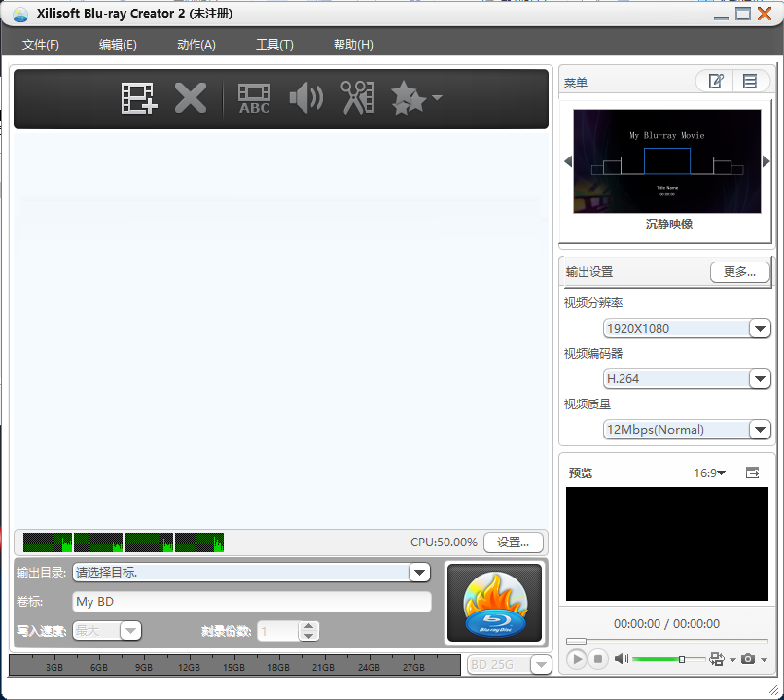Click the menu template list icon
Image resolution: width=784 pixels, height=700 pixels.
tap(750, 81)
